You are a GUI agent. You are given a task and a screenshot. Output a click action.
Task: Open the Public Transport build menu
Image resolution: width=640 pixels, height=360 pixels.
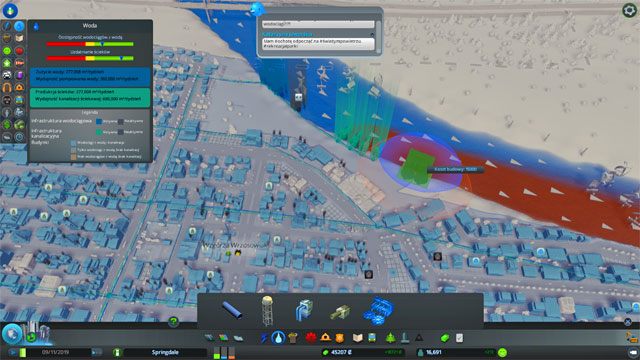(372, 338)
